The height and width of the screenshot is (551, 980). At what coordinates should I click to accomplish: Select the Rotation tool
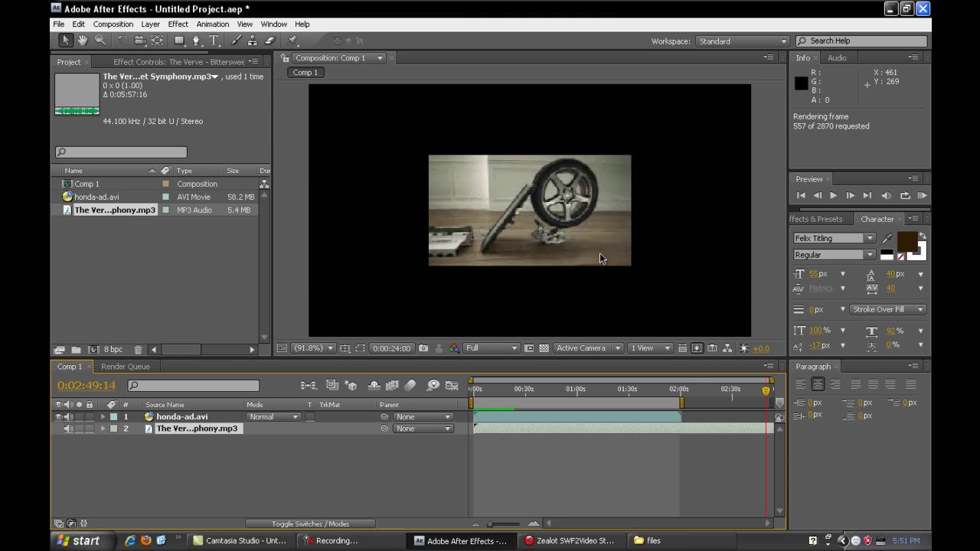pos(122,41)
